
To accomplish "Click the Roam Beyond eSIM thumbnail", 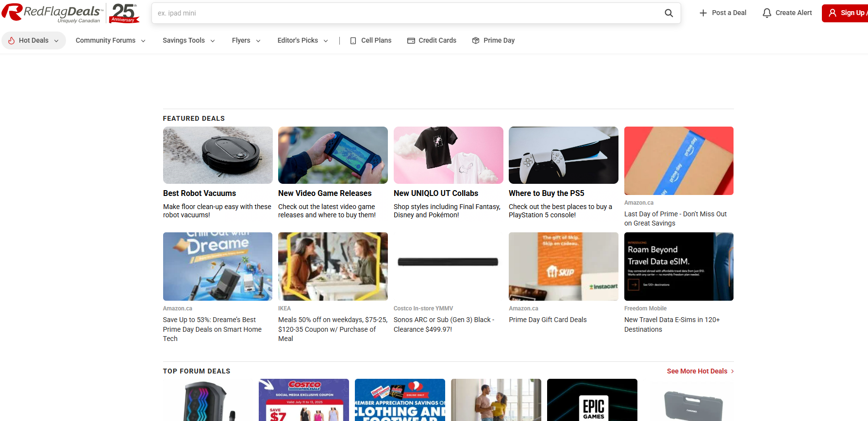I will [679, 266].
